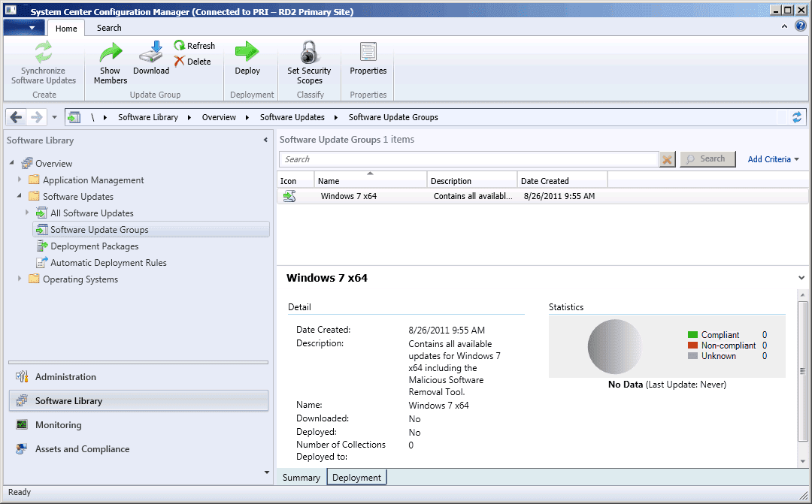Open the Help icon

[x=801, y=26]
